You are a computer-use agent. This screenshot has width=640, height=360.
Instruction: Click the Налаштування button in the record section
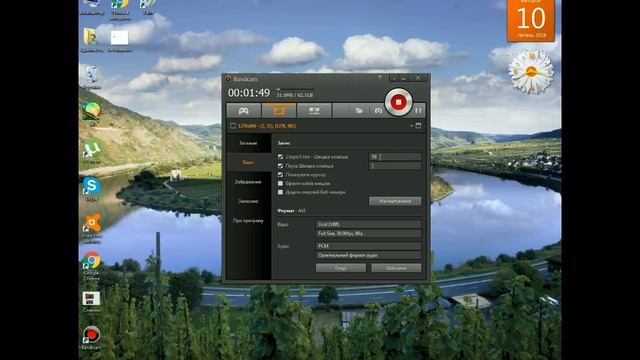click(395, 201)
